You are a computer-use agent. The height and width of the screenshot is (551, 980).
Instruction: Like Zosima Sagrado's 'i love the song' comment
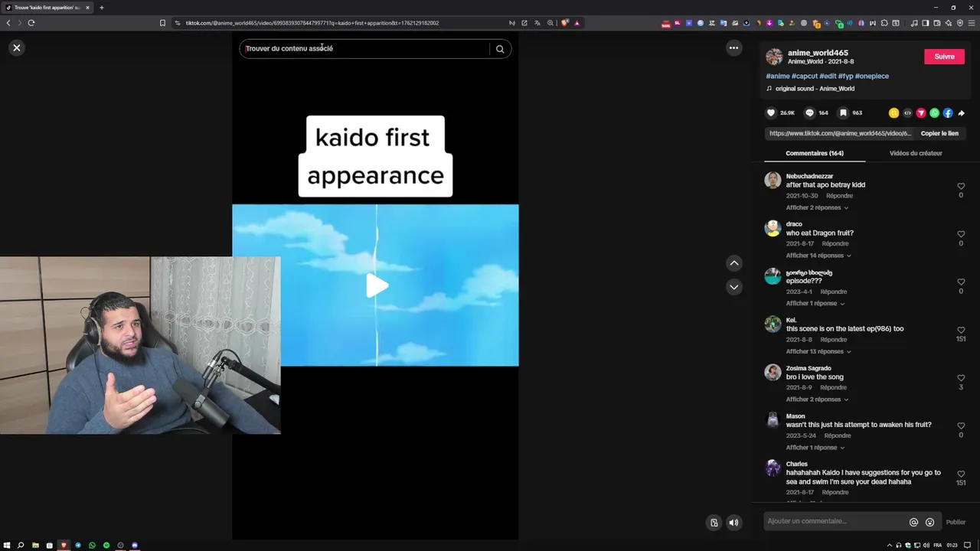click(x=961, y=378)
